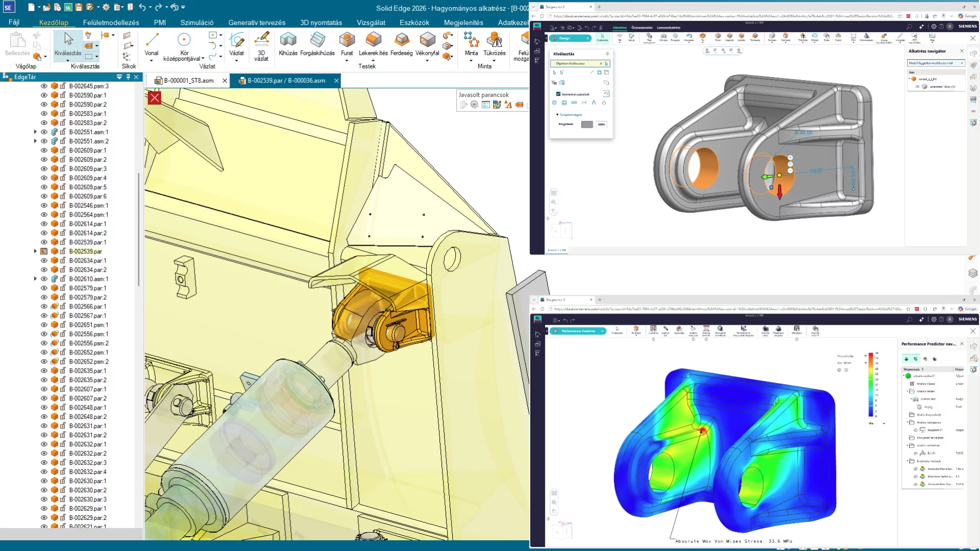Select B-002579.par:1 in EdgeTár tree
Image resolution: width=980 pixels, height=551 pixels.
[88, 288]
